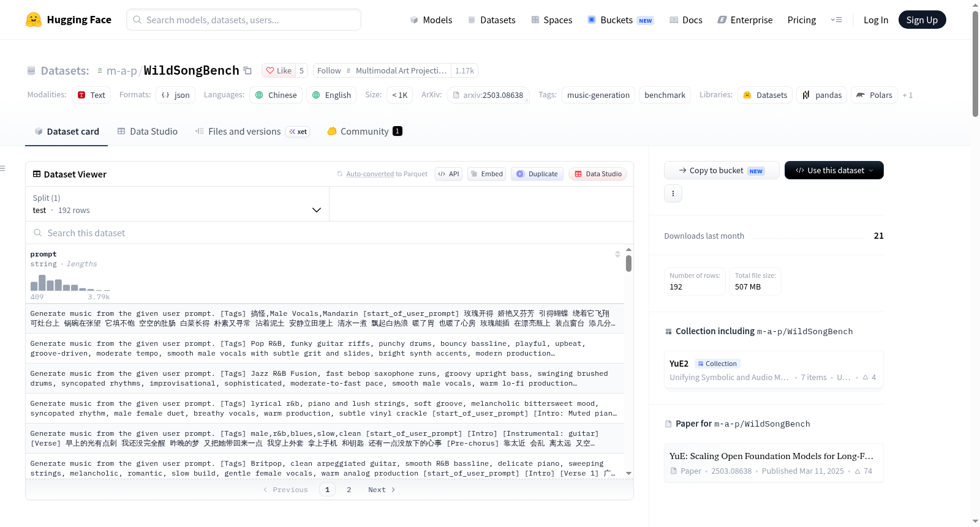
Task: Open Buckets page
Action: [x=620, y=20]
